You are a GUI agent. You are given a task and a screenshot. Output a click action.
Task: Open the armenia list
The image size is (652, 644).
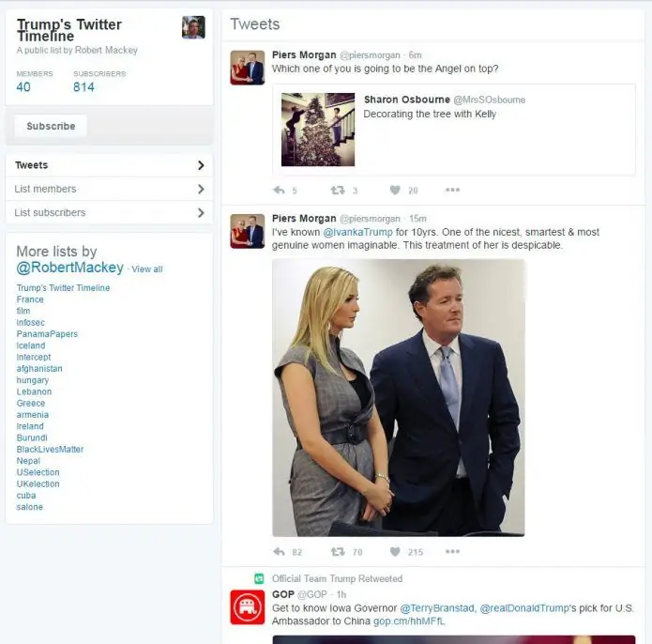click(x=33, y=415)
